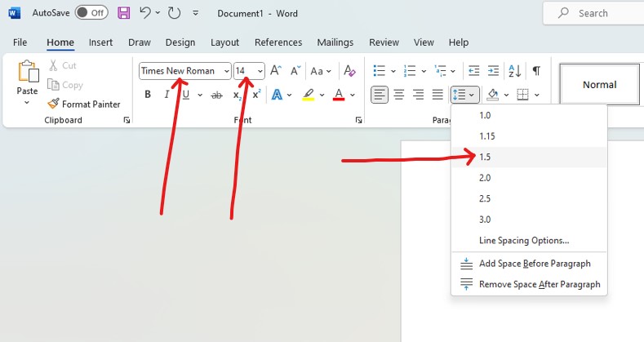Click the Format Painter tool
This screenshot has height=342, width=644.
click(x=83, y=104)
